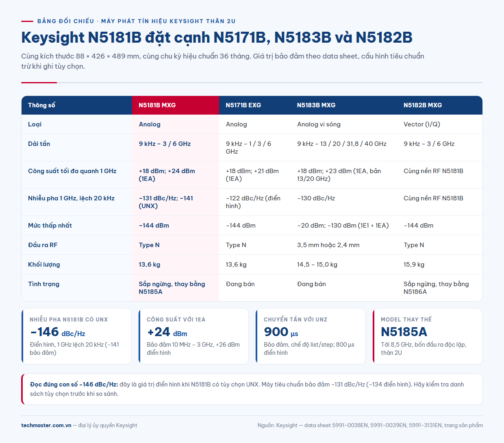Select the N5181B MXG column header
The image size is (504, 443).
click(x=176, y=105)
